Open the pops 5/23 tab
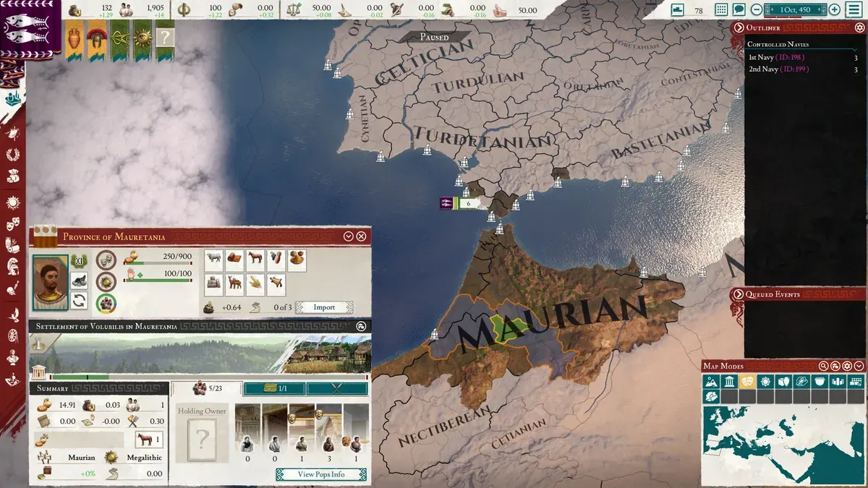Screen dimensions: 868x488 tap(208, 388)
